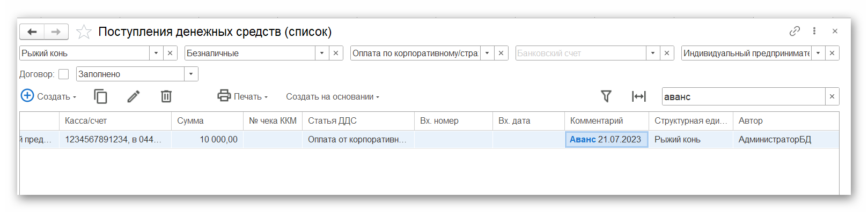Clear the Индивидуальный предприниматель filter

832,53
